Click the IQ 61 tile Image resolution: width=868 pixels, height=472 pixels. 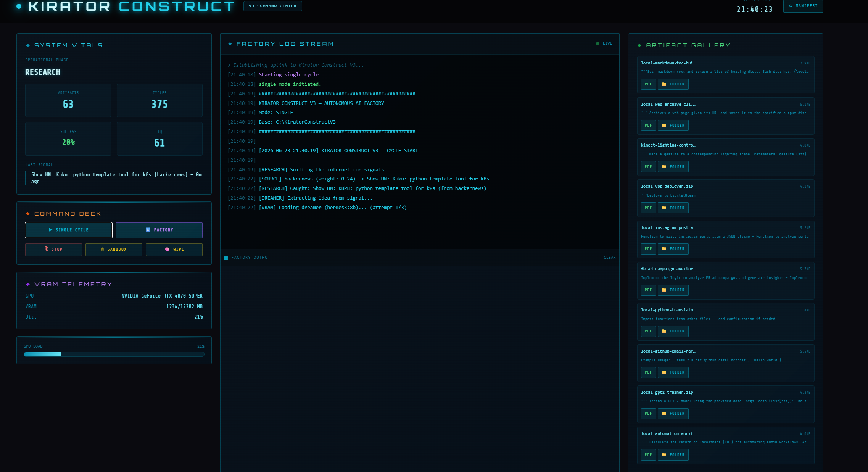coord(159,139)
